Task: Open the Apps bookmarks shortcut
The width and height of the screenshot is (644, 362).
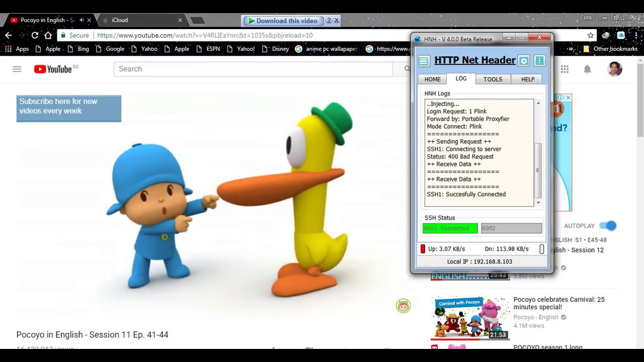Action: pos(17,49)
